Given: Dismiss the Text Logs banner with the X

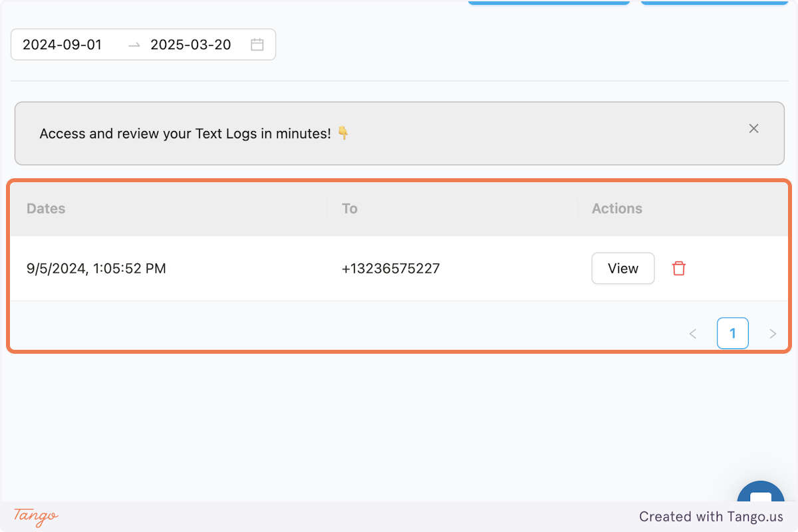Looking at the screenshot, I should 753,128.
